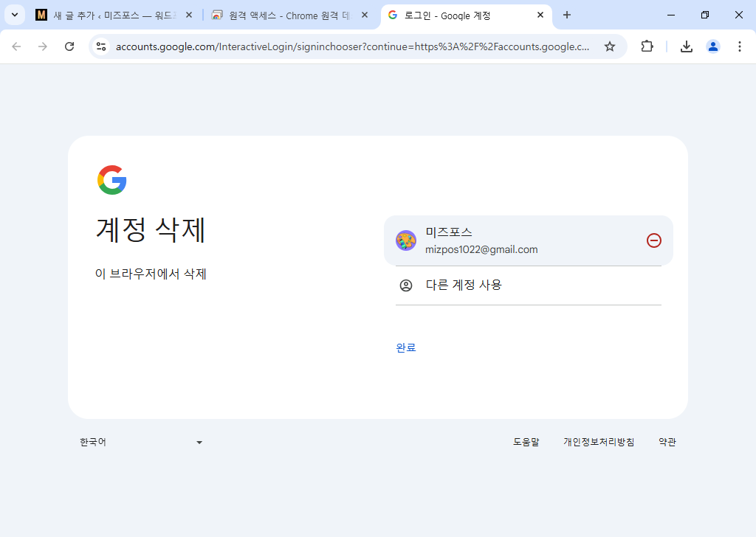Open the Extensions puzzle icon
The image size is (756, 537).
coord(647,46)
